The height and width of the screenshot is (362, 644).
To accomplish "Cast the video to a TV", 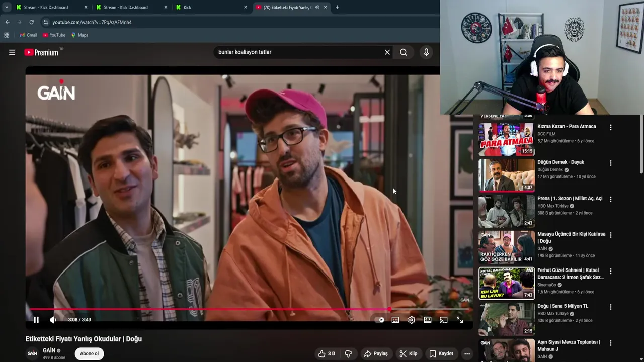I will tap(443, 320).
